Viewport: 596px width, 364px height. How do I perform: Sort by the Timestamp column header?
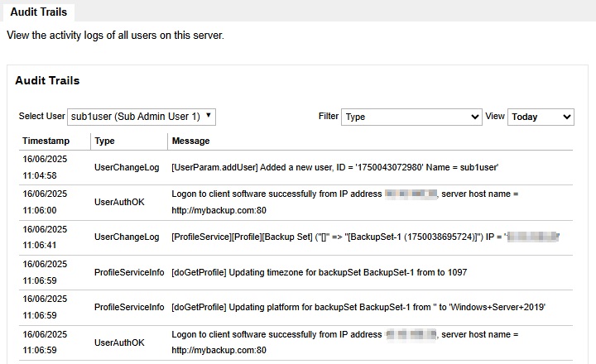click(x=46, y=141)
